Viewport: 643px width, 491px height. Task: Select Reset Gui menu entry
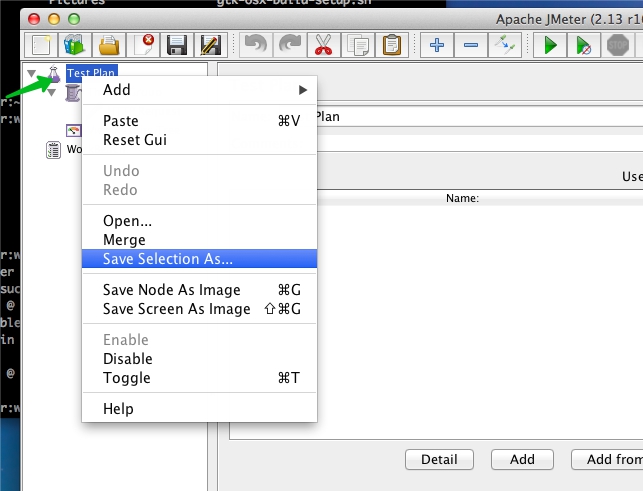tap(199, 140)
